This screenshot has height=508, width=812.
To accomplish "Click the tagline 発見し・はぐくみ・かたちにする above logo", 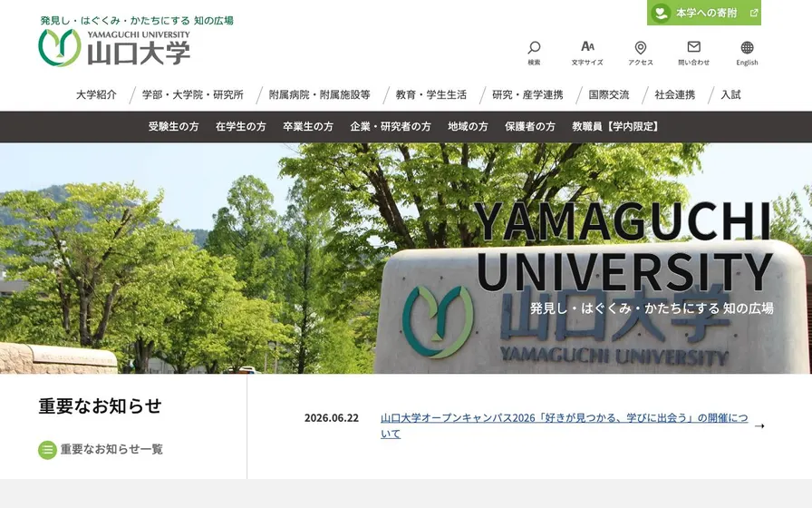I will (x=137, y=21).
